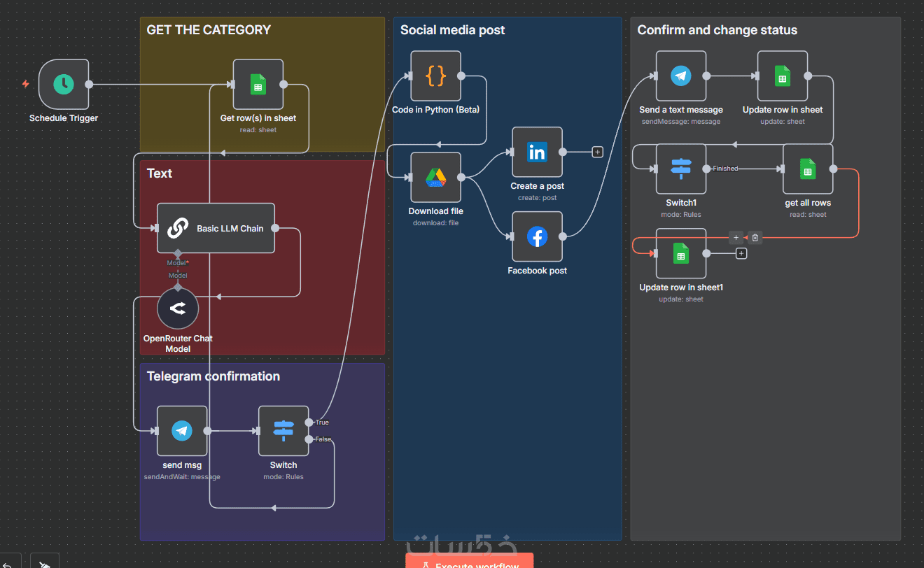Click the True output of Switch
The image size is (924, 568).
(x=309, y=423)
